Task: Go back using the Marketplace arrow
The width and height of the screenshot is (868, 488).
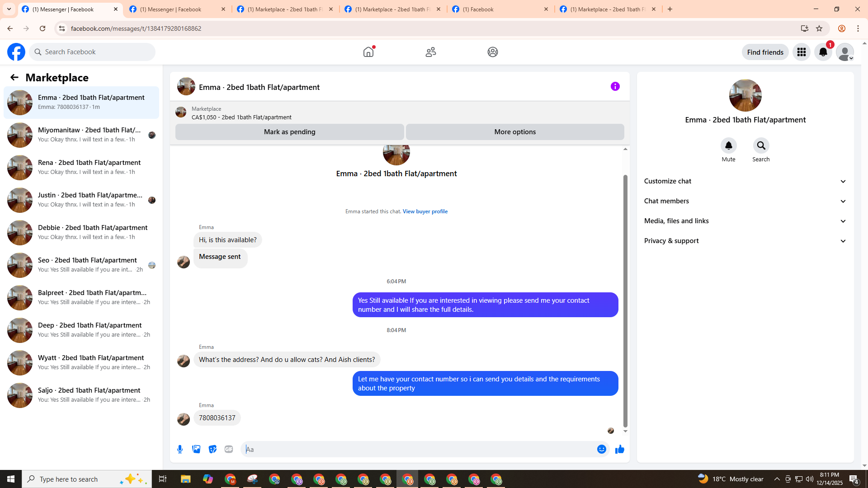Action: (14, 77)
